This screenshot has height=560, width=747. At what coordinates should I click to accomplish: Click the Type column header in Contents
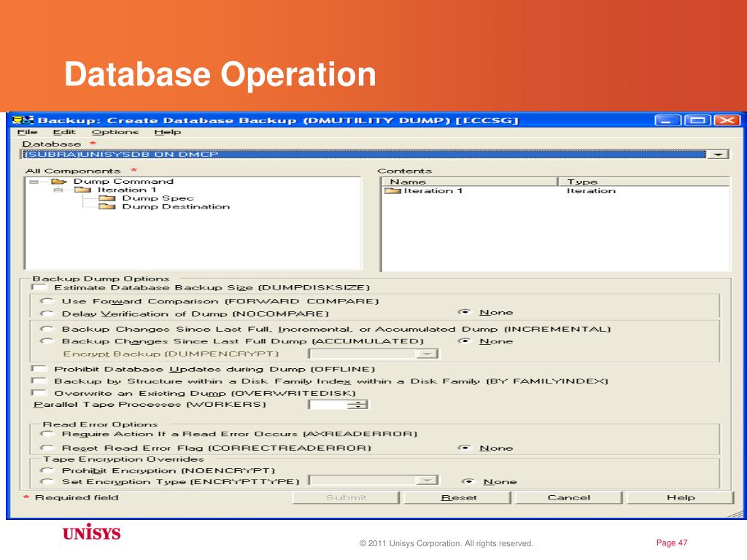pyautogui.click(x=643, y=182)
